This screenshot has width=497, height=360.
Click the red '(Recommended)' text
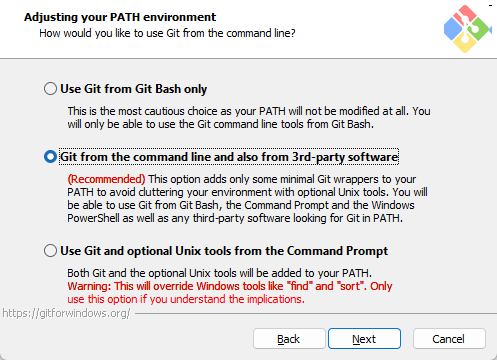coord(106,179)
